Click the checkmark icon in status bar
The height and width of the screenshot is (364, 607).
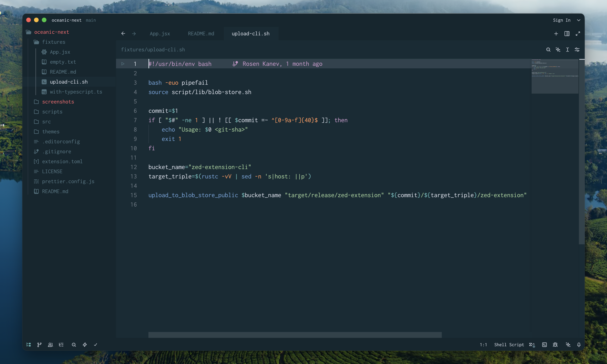pos(95,345)
